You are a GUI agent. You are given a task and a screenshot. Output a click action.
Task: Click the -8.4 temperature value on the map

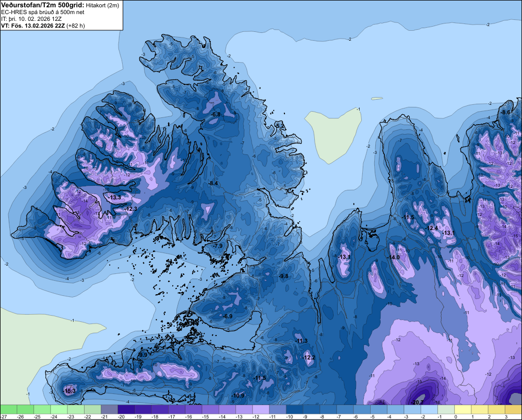coord(213,183)
